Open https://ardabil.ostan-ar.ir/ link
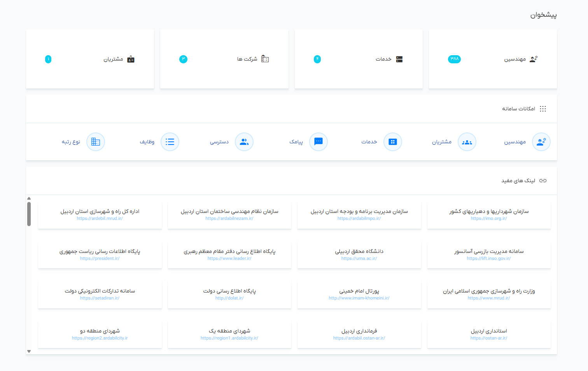The width and height of the screenshot is (588, 371). [x=359, y=338]
